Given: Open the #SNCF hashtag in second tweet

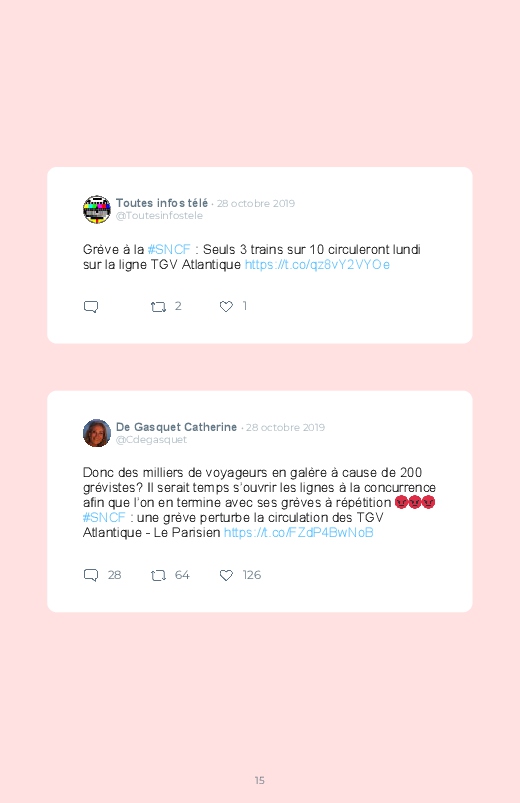Looking at the screenshot, I should (104, 517).
